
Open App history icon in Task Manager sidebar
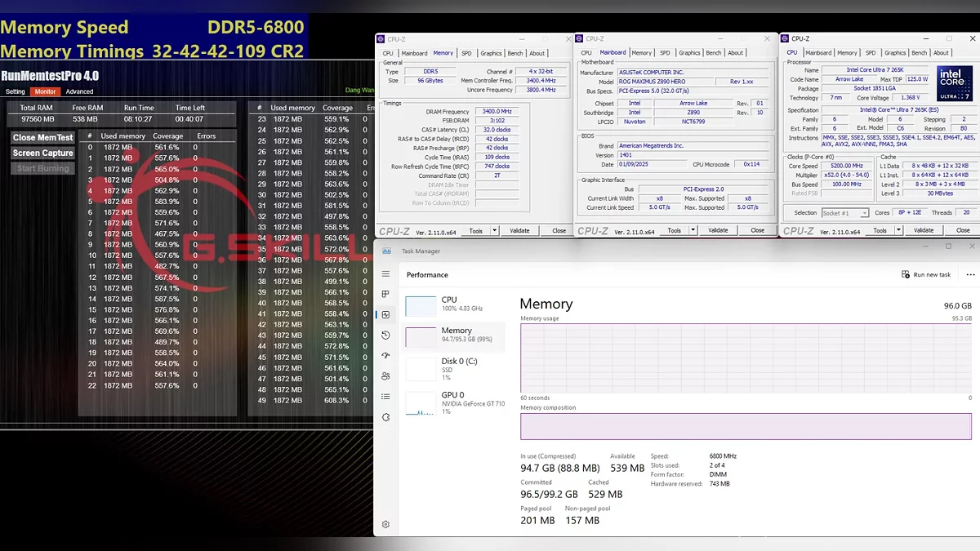(386, 335)
